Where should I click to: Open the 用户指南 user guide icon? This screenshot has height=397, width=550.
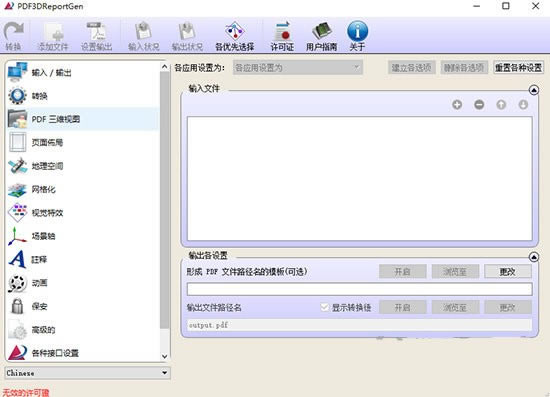pos(321,35)
